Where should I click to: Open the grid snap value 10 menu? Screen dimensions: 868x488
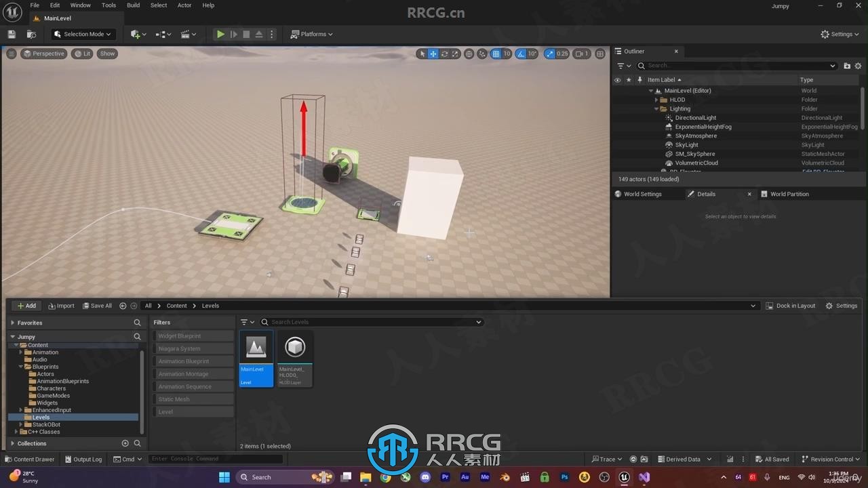[x=507, y=54]
